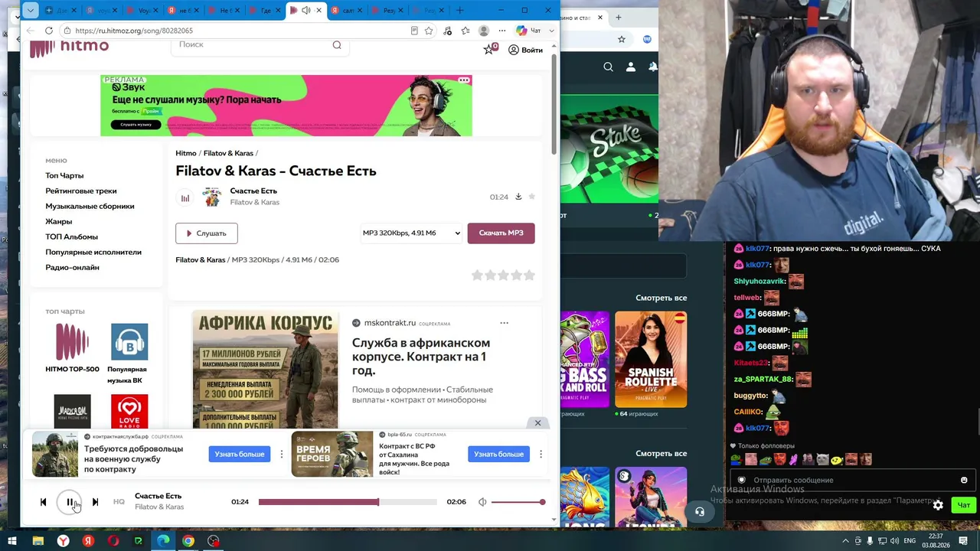
Task: Close the bottom ad strip
Action: pos(537,423)
